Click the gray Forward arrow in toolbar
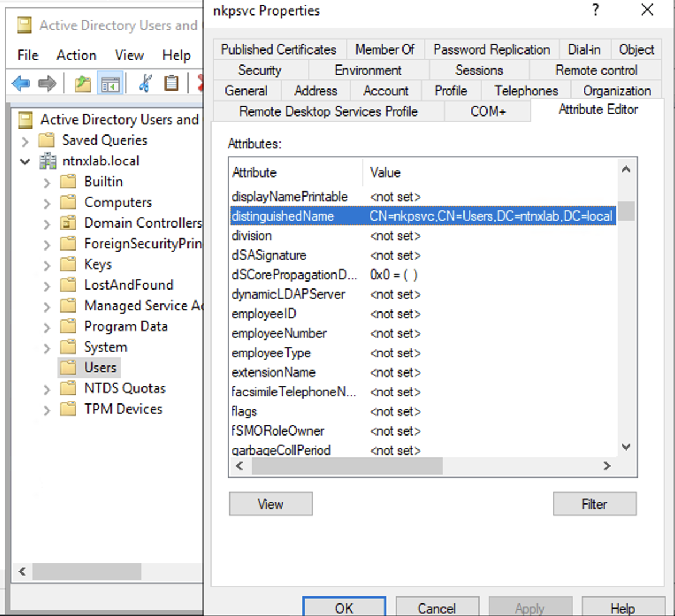The image size is (675, 616). (x=47, y=83)
